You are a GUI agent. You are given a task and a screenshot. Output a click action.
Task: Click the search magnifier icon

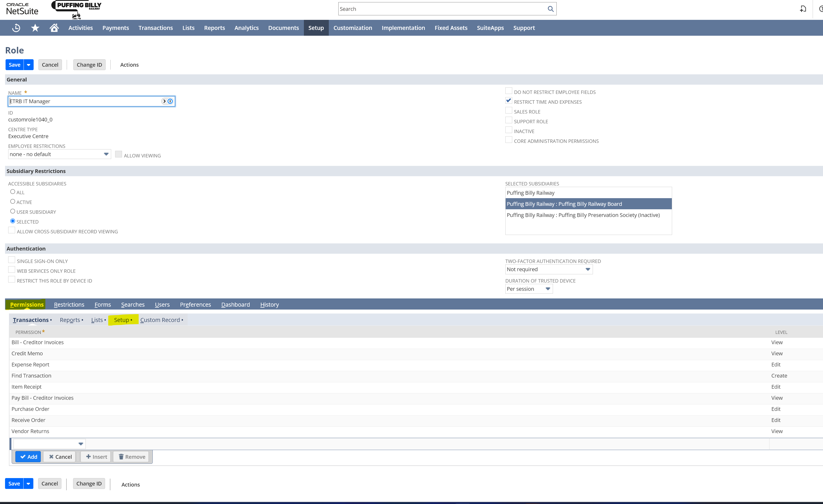point(550,9)
